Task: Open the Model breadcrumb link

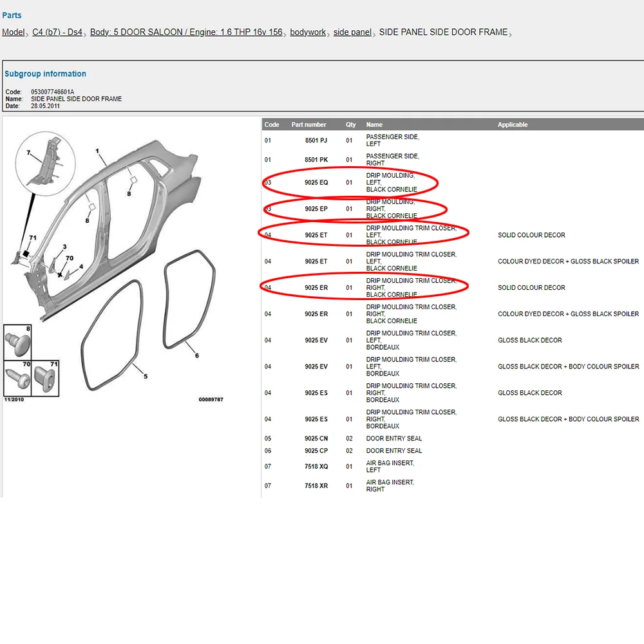Action: [13, 32]
